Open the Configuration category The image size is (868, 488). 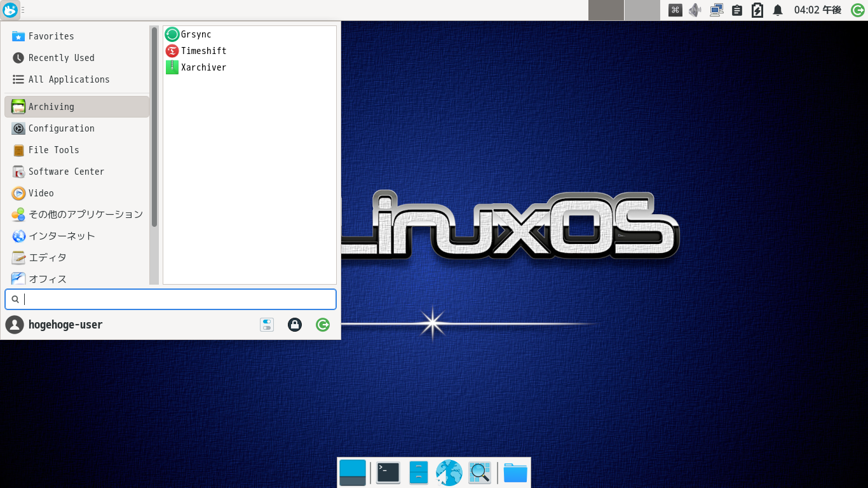77,128
